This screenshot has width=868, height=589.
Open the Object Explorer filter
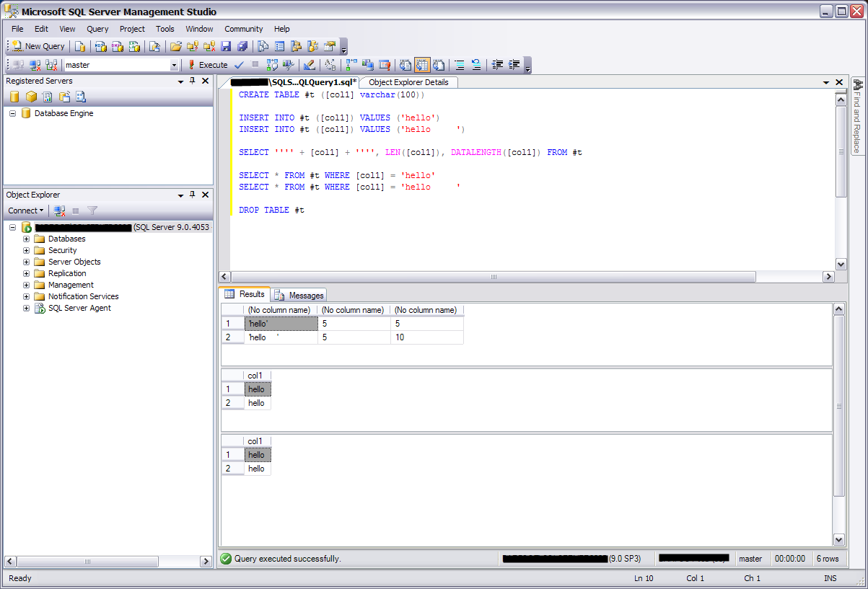click(x=92, y=211)
